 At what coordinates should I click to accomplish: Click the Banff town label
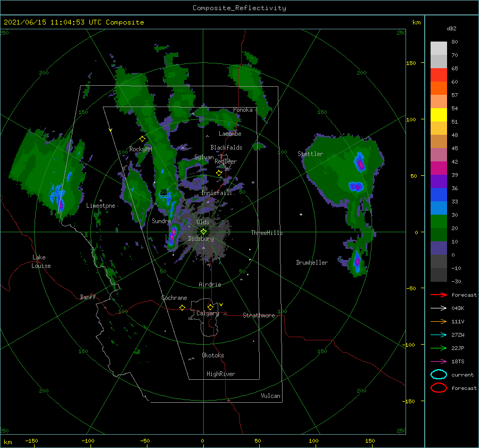pos(88,297)
